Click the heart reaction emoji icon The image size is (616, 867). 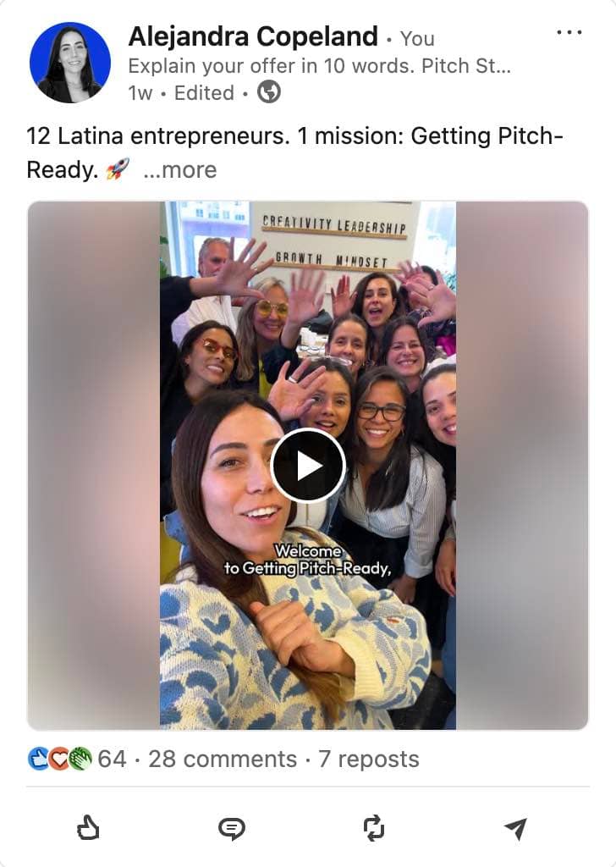pyautogui.click(x=58, y=759)
